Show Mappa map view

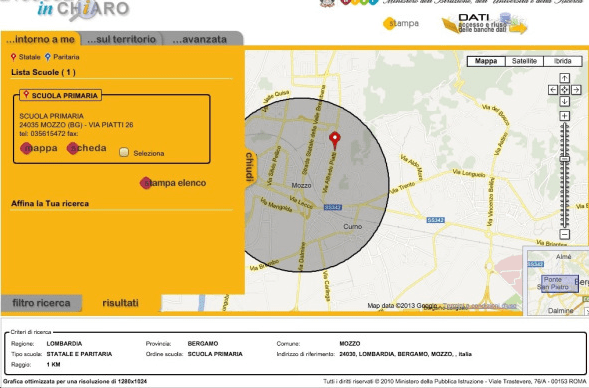486,61
